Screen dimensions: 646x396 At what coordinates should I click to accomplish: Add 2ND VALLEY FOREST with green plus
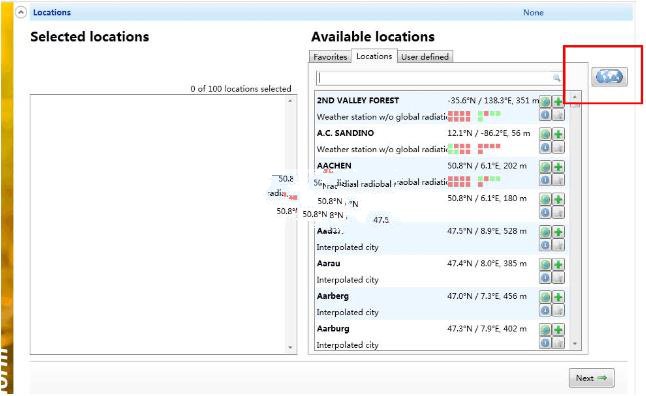point(558,101)
